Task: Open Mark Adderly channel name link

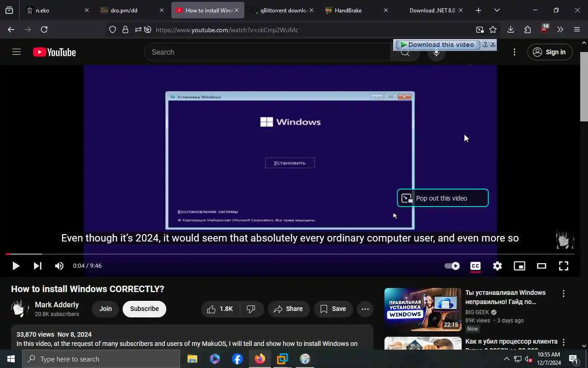Action: pos(57,305)
